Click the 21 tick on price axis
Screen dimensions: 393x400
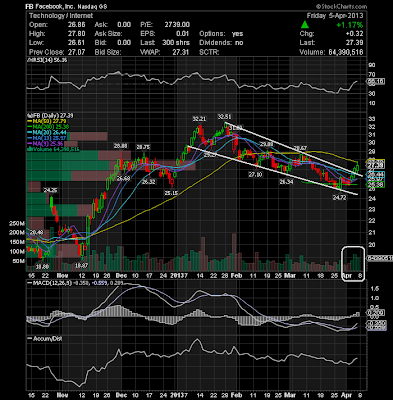372,233
